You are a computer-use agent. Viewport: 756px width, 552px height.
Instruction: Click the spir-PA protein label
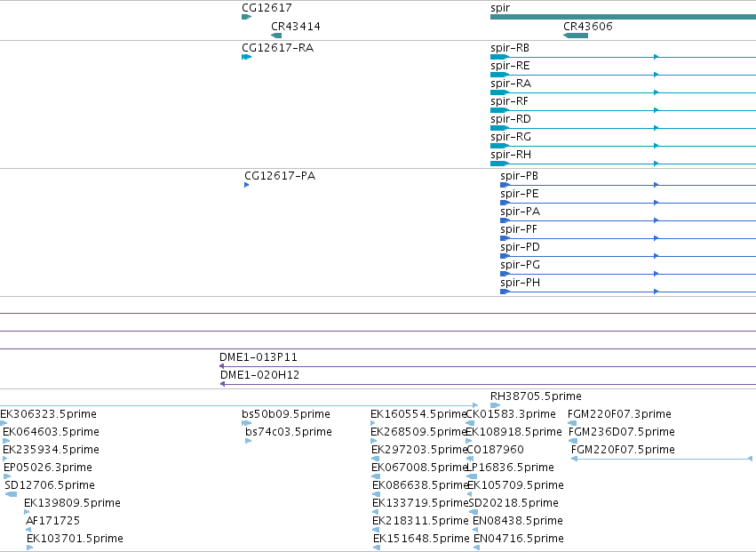click(521, 212)
